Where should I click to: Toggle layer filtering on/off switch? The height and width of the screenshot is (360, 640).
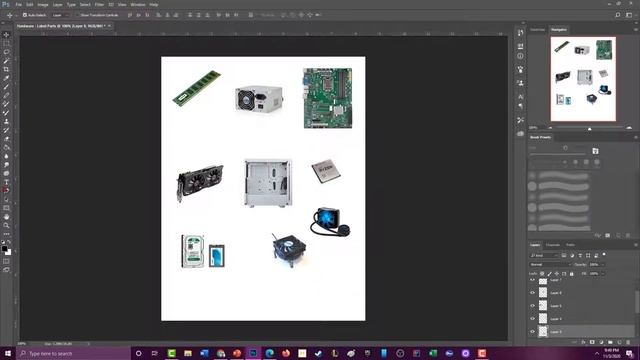pos(604,255)
